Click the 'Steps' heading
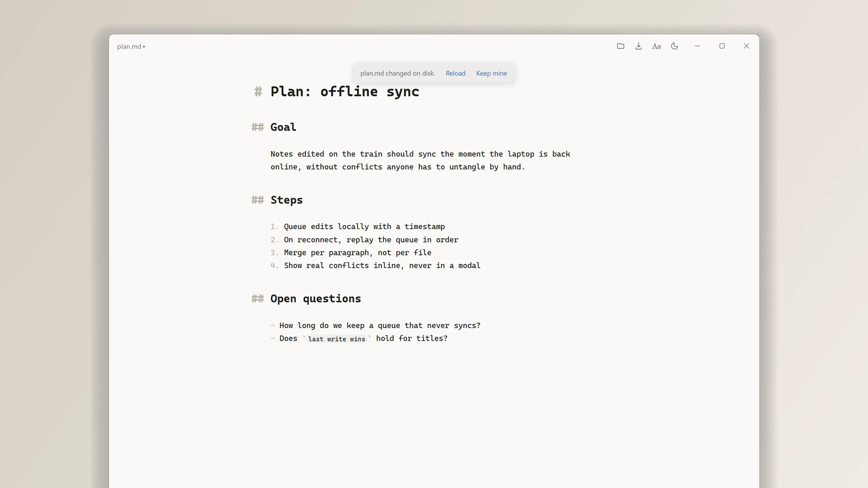This screenshot has width=868, height=488. [287, 200]
